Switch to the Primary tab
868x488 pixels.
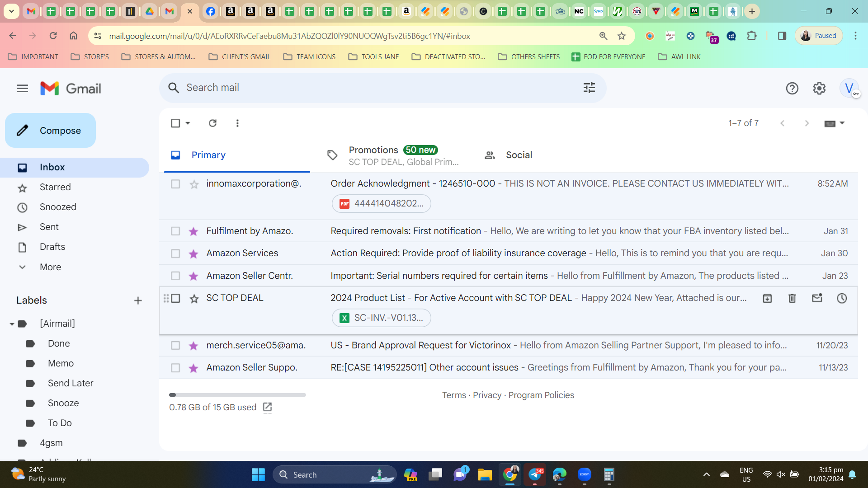pos(237,155)
